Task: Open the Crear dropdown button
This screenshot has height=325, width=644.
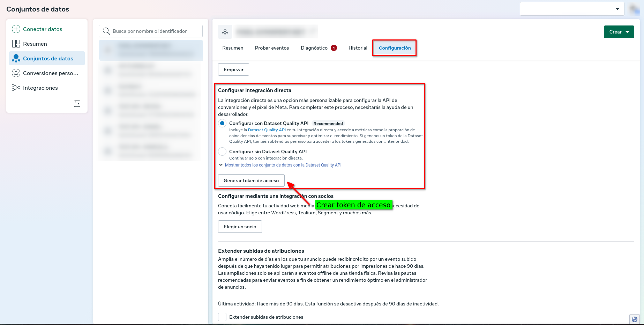Action: 619,32
